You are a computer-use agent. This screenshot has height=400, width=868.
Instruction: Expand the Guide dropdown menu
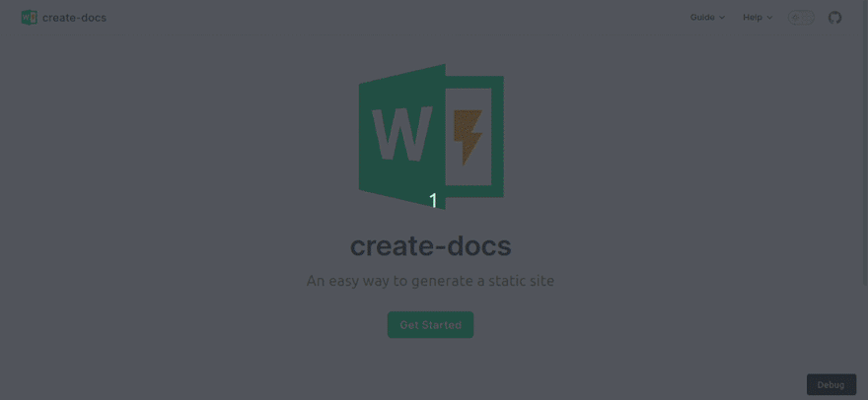pyautogui.click(x=707, y=17)
